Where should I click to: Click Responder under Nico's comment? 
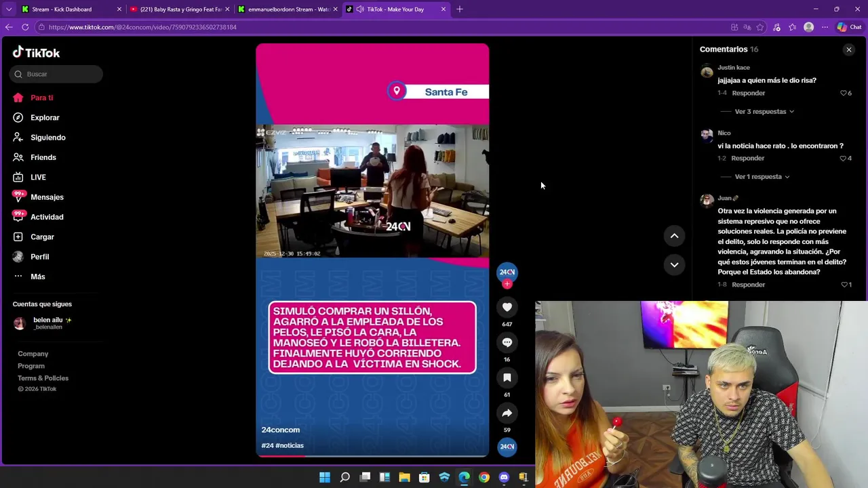click(747, 158)
